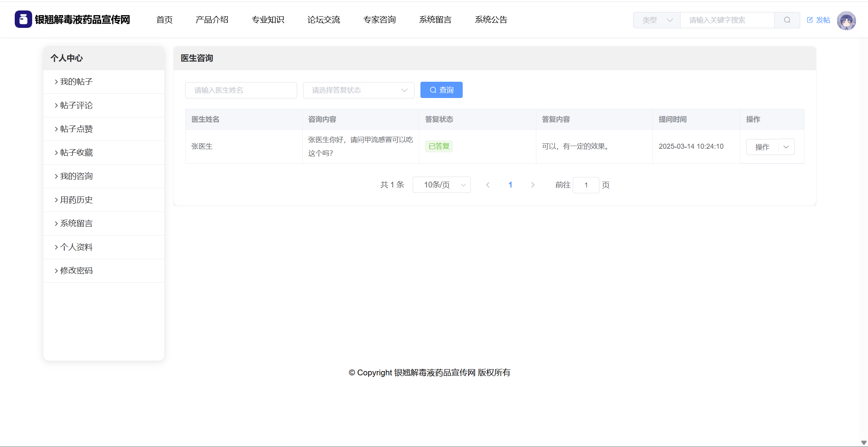Click the search magnifier icon button
This screenshot has width=868, height=447.
[787, 20]
